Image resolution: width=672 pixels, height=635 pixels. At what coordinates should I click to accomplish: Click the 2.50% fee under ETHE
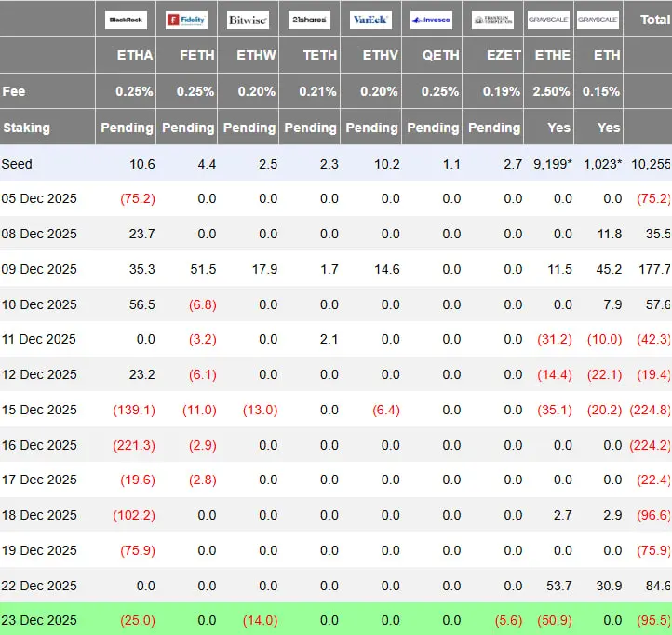[x=551, y=91]
